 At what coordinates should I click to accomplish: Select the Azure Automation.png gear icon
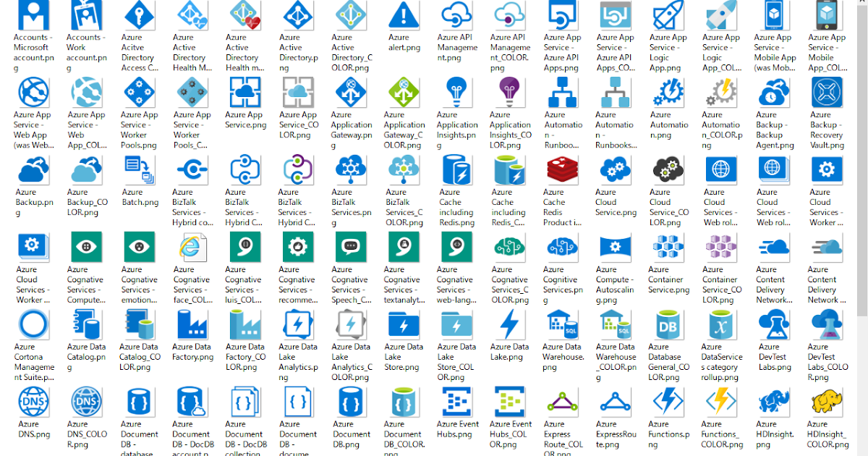pos(668,92)
